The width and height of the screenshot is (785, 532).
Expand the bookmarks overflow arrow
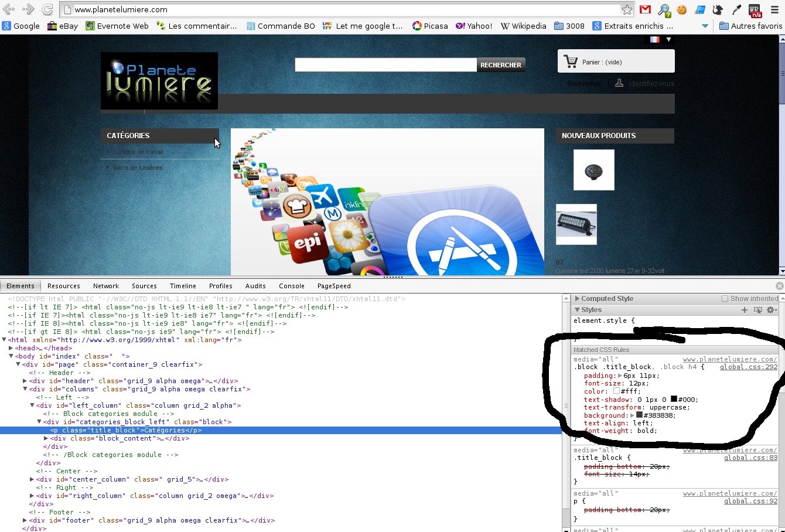click(705, 26)
